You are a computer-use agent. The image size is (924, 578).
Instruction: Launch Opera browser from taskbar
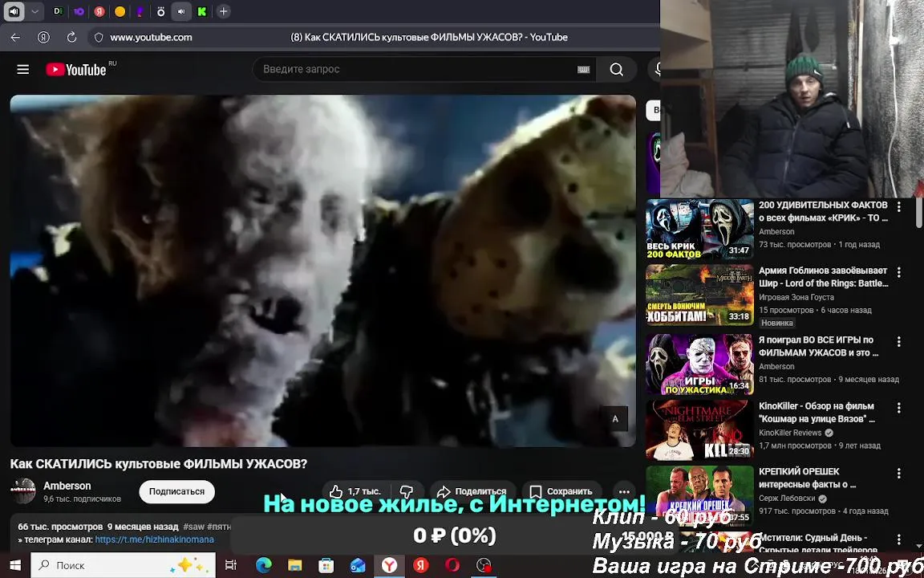tap(452, 566)
